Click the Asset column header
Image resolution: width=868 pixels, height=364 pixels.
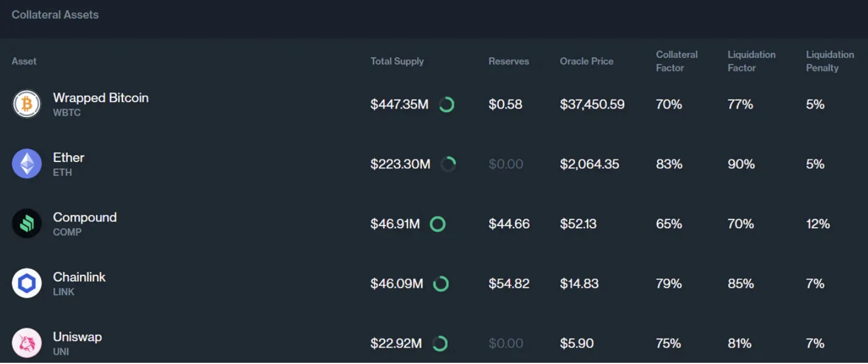click(x=24, y=61)
